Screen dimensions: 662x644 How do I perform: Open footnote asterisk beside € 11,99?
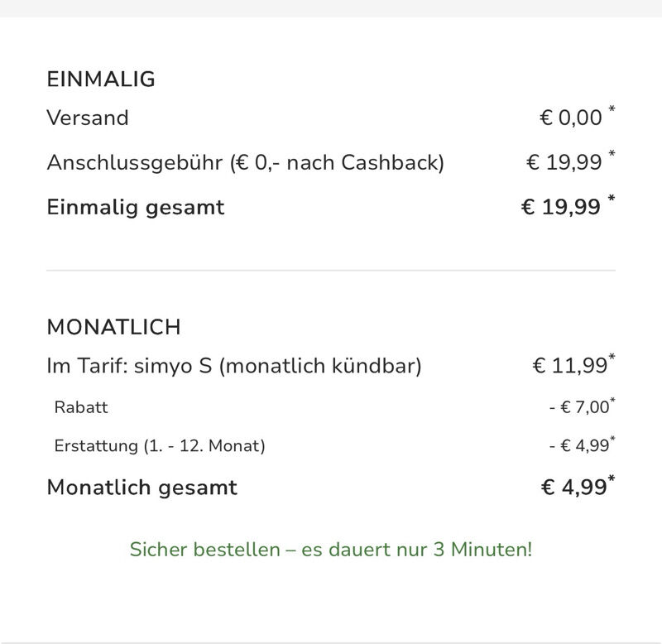[x=612, y=358]
